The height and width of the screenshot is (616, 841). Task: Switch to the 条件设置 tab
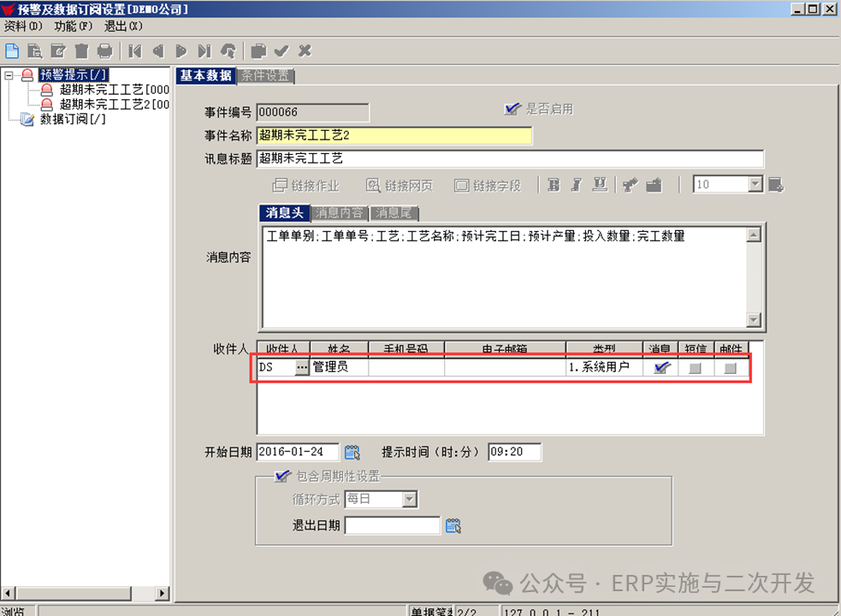pyautogui.click(x=264, y=75)
